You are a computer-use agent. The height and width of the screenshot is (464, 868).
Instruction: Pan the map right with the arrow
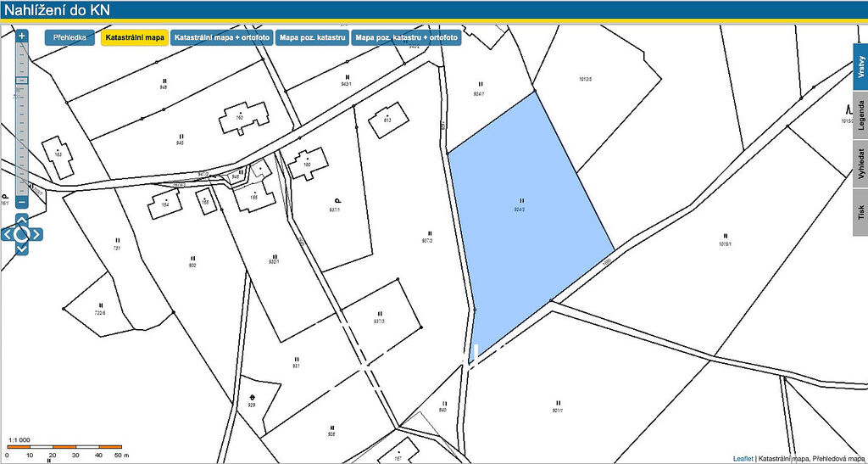point(36,234)
